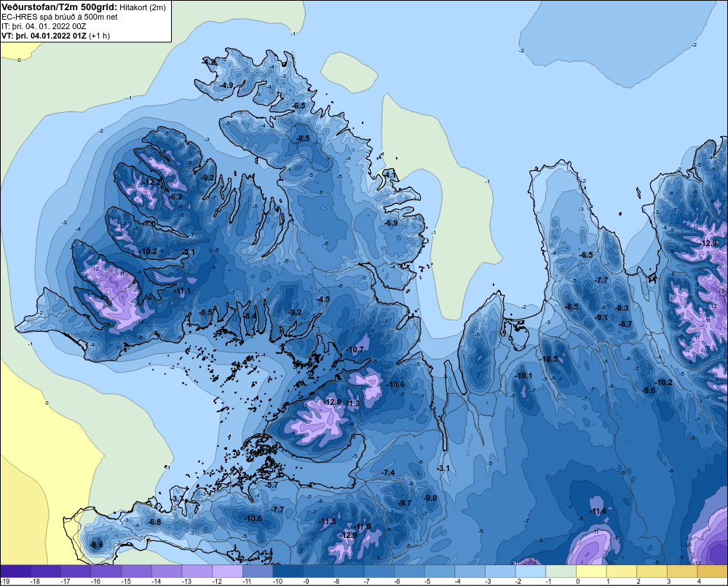
Task: Click the '-6.2' temperature label
Action: tap(175, 197)
